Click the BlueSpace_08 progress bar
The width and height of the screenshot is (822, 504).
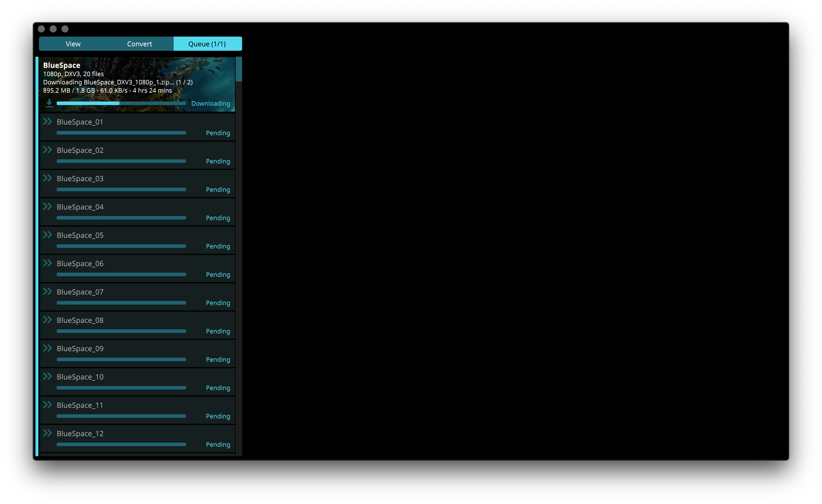tap(121, 331)
